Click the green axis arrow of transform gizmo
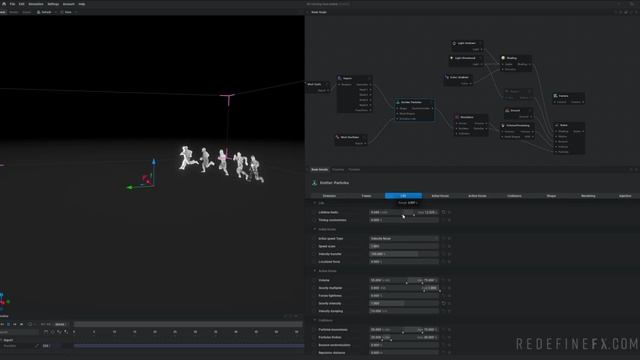The width and height of the screenshot is (640, 360). pyautogui.click(x=130, y=187)
